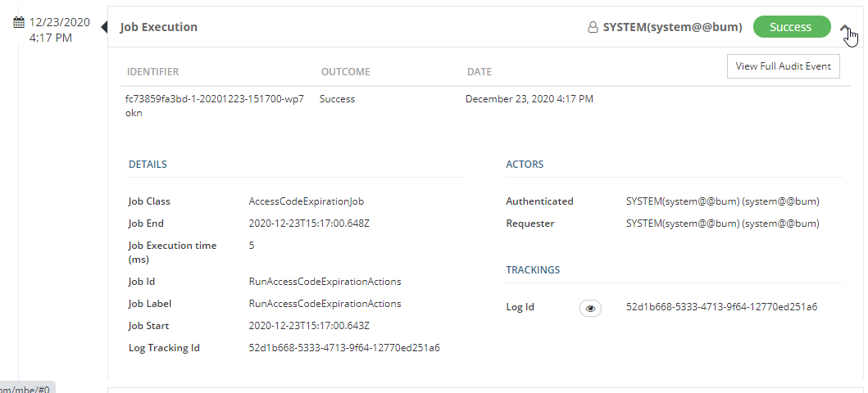868x393 pixels.
Task: Click the SYSTEM(system@@bum) user name in header
Action: click(x=672, y=27)
